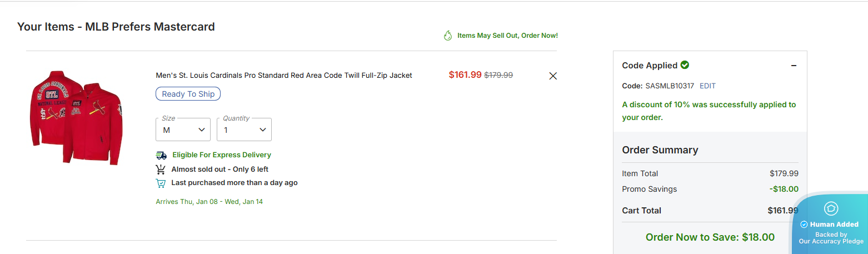Click the Ready To Ship badge

[188, 94]
